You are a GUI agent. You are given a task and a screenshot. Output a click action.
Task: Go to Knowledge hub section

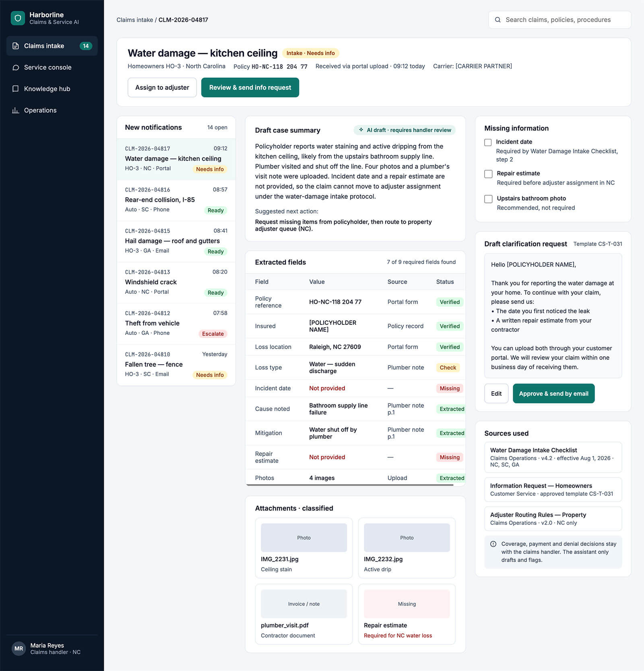coord(52,89)
